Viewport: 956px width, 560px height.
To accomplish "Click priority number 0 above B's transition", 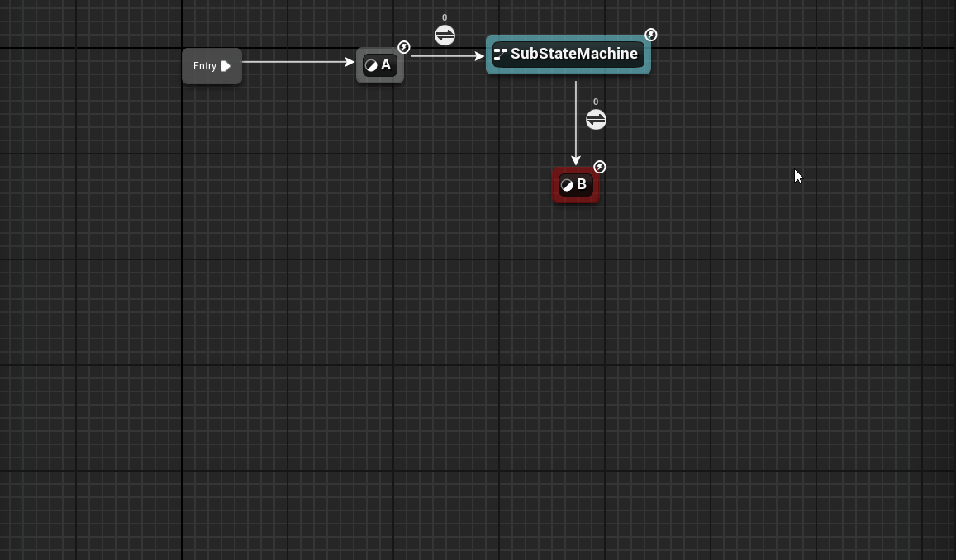I will pos(596,102).
